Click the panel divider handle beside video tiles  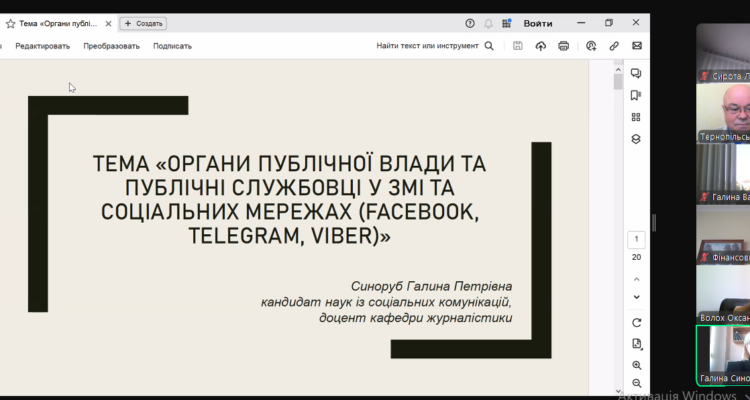654,223
